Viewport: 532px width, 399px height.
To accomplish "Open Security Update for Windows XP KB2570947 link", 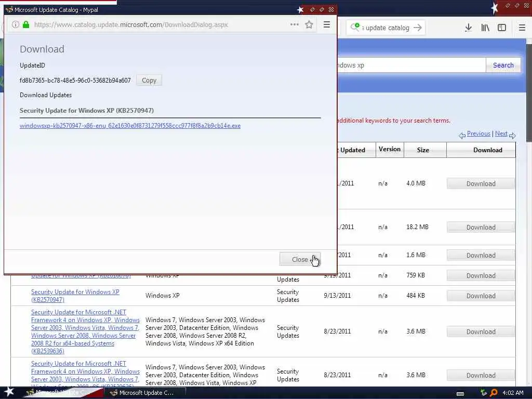I will [75, 296].
